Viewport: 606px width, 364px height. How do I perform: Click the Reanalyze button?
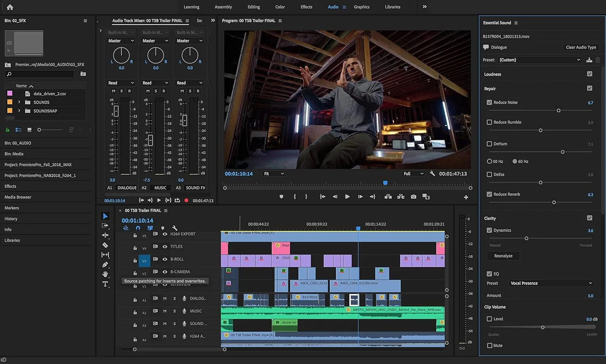pyautogui.click(x=503, y=255)
